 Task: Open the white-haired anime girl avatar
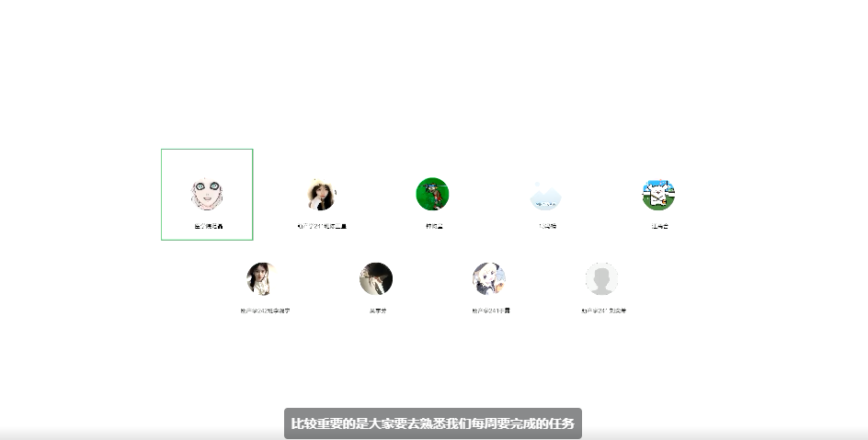489,278
